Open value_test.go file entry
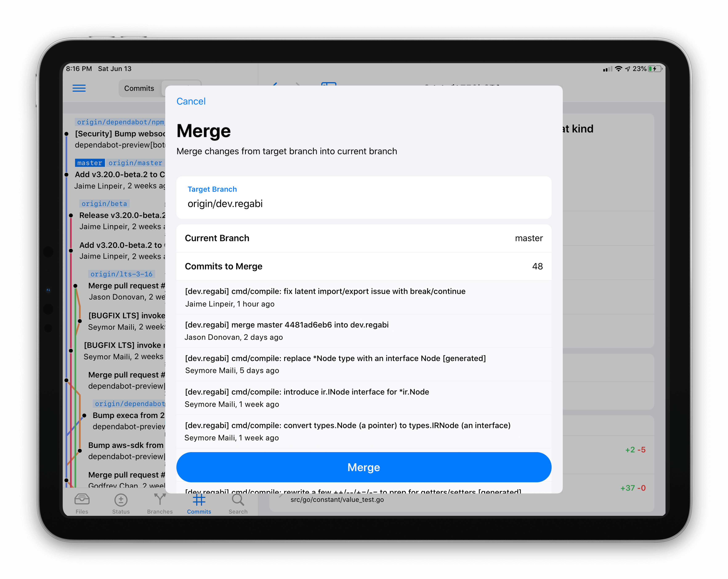The image size is (728, 579). tap(337, 500)
